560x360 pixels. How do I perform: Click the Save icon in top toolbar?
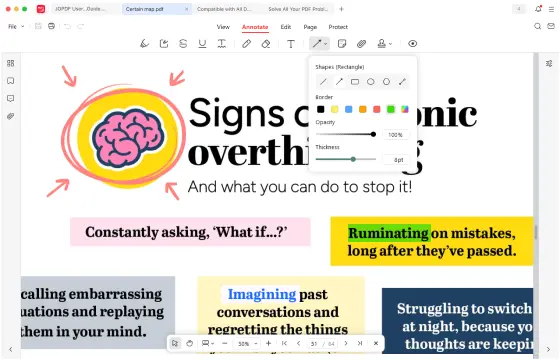(x=38, y=26)
